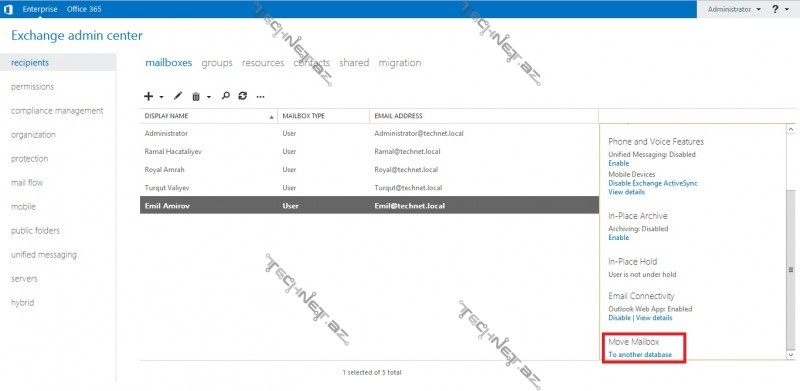Enable In-Place Archive link
This screenshot has width=800, height=391.
click(x=618, y=237)
